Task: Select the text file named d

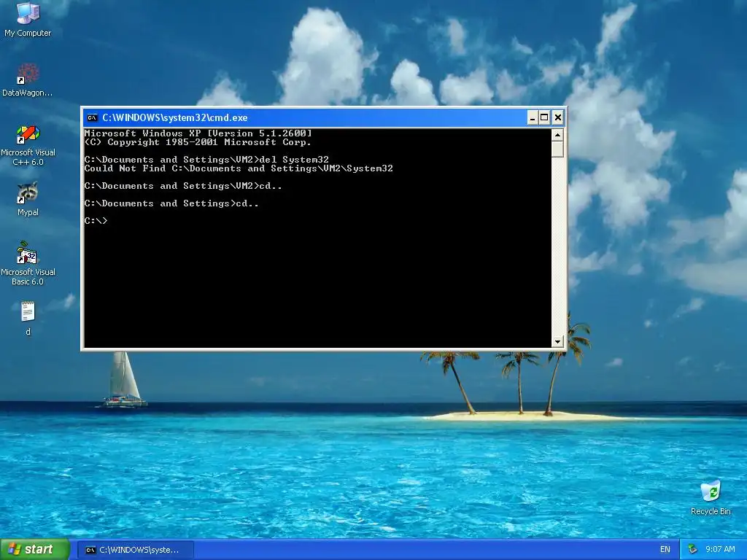Action: tap(28, 318)
